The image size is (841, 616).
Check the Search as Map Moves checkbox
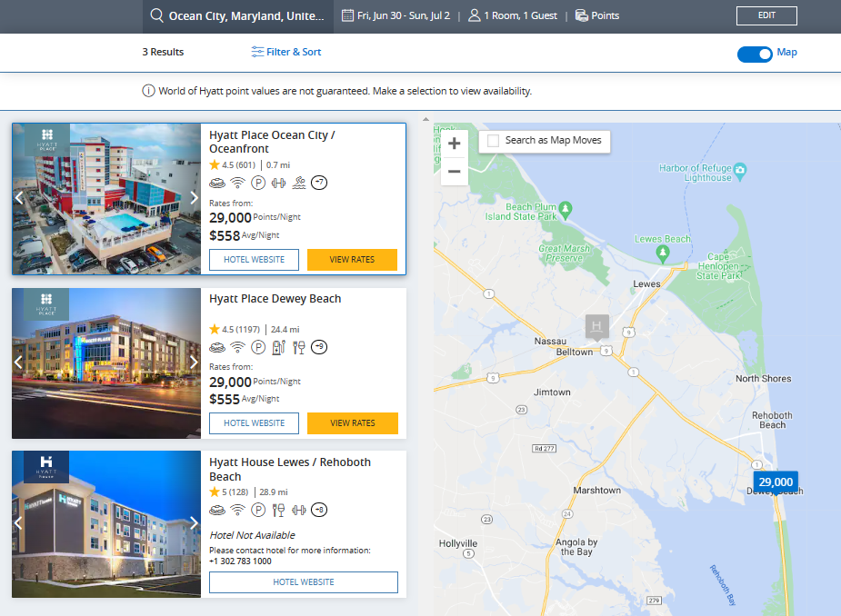coord(493,141)
